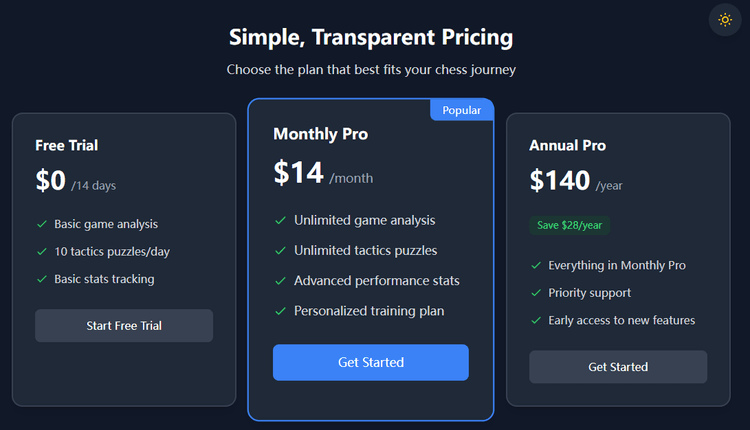
Task: Click the Simple, Transparent Pricing heading
Action: (371, 38)
